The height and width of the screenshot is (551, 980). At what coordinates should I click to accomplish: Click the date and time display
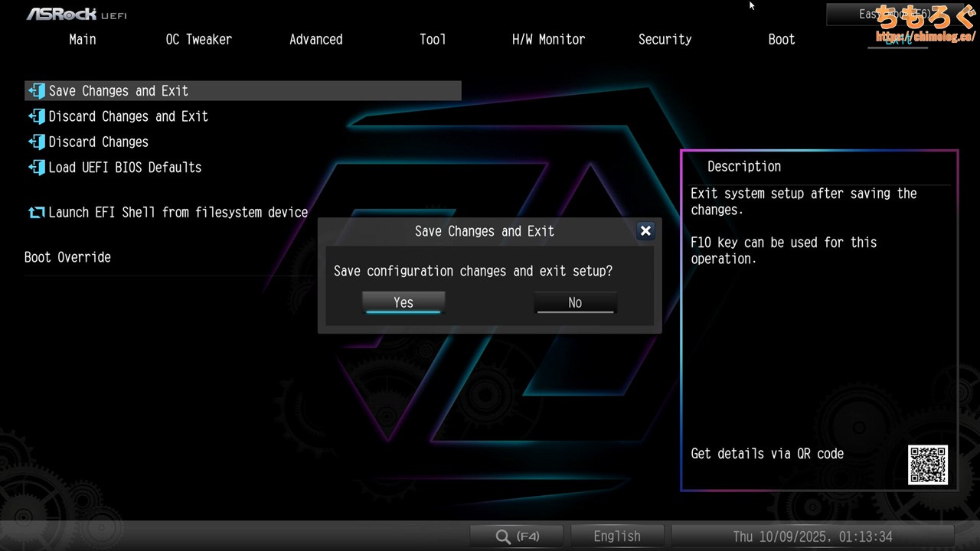812,536
